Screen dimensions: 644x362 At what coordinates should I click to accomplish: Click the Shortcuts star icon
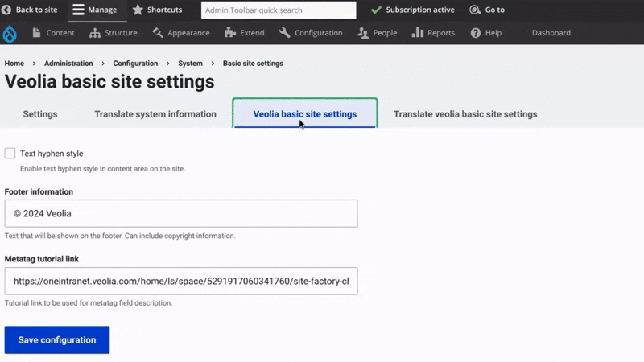tap(138, 10)
